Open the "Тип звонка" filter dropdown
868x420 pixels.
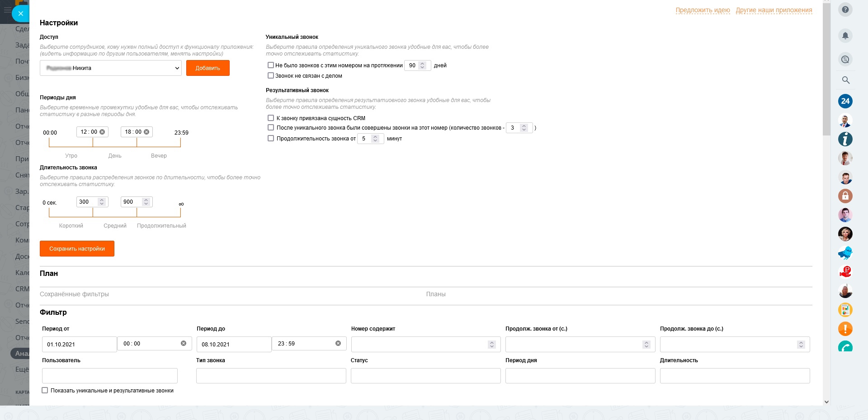click(x=271, y=376)
